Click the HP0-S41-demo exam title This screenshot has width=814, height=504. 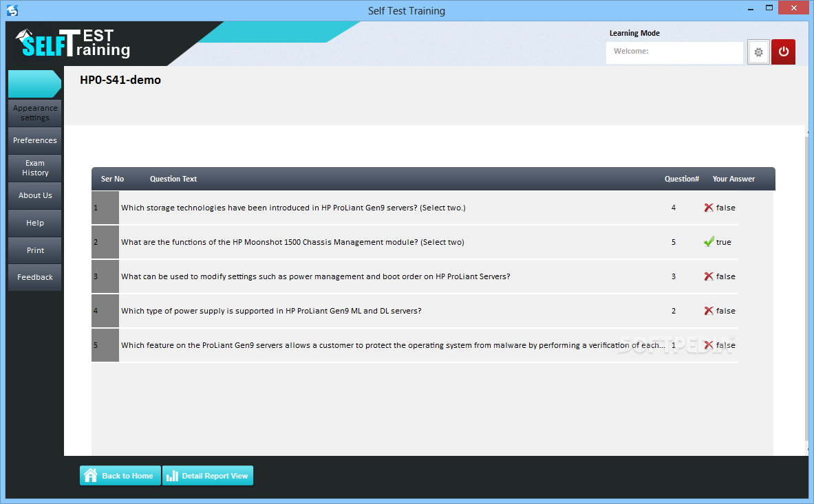[x=120, y=80]
